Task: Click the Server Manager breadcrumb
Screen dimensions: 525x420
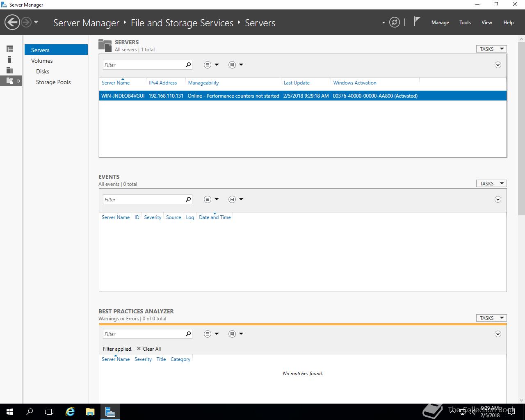Action: click(x=86, y=23)
